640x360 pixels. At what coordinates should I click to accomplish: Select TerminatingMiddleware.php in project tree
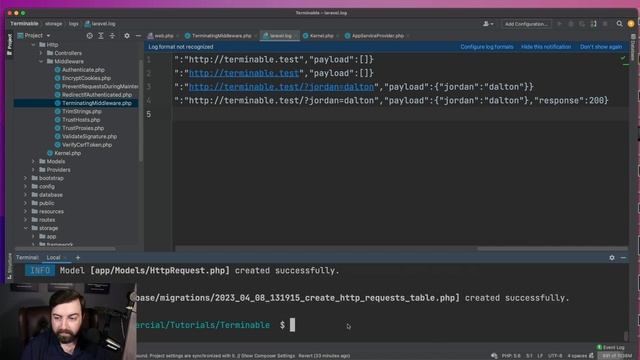pos(97,103)
